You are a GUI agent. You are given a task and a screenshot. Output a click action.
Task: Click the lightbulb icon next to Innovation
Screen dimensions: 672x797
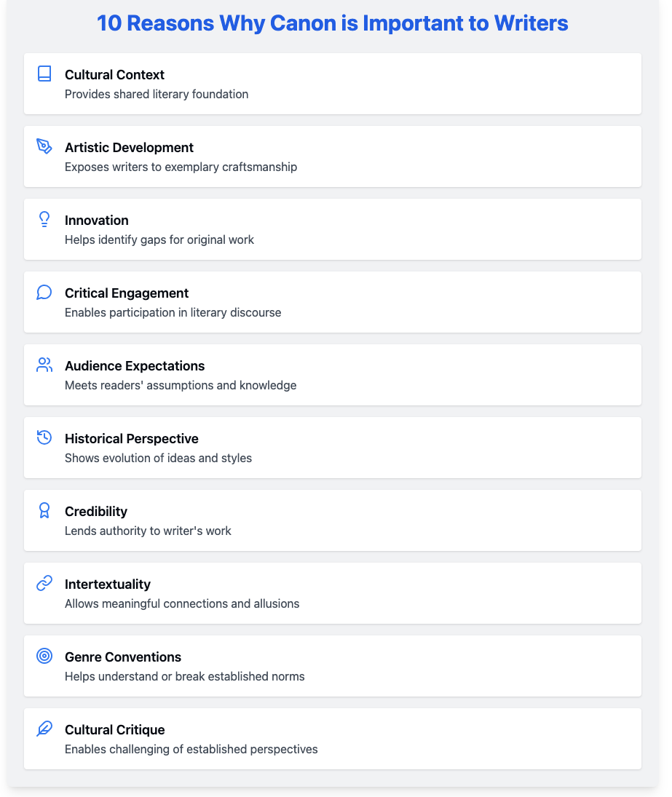(x=44, y=219)
